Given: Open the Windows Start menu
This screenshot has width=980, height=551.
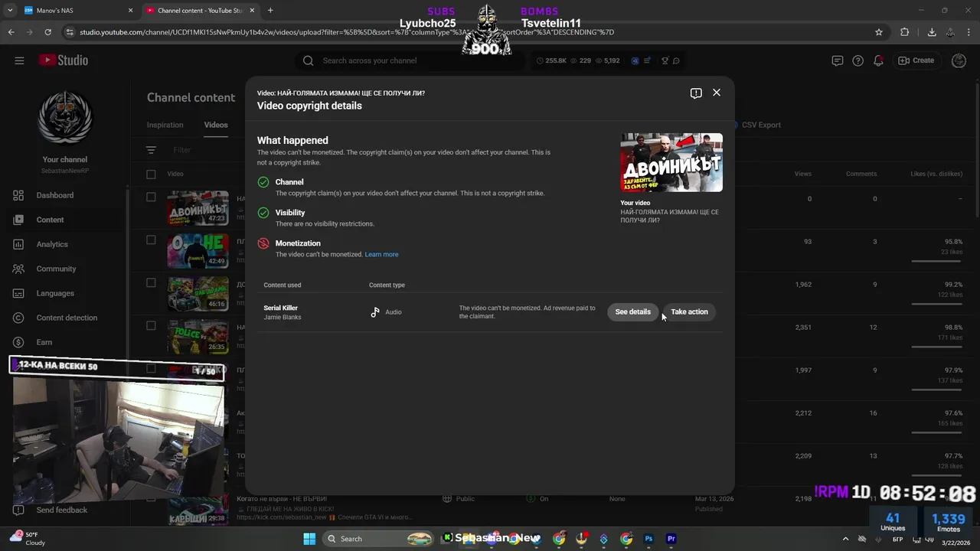Looking at the screenshot, I should (309, 539).
